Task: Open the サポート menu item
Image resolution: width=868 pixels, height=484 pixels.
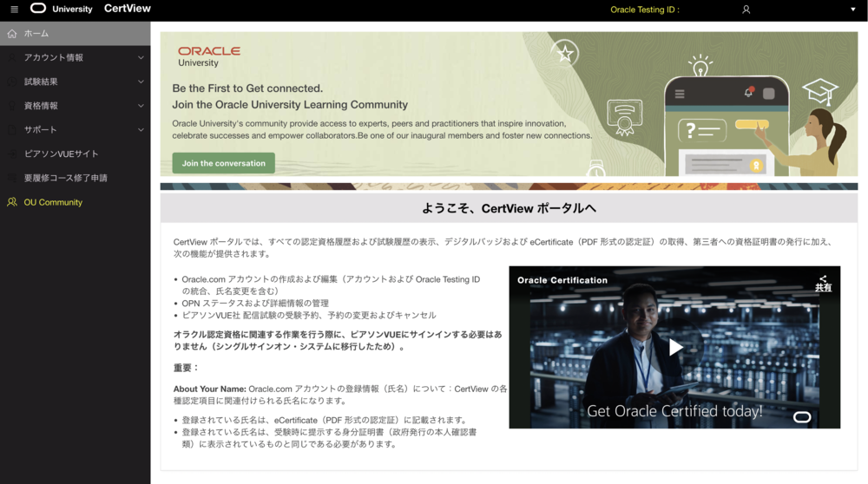Action: pos(76,130)
